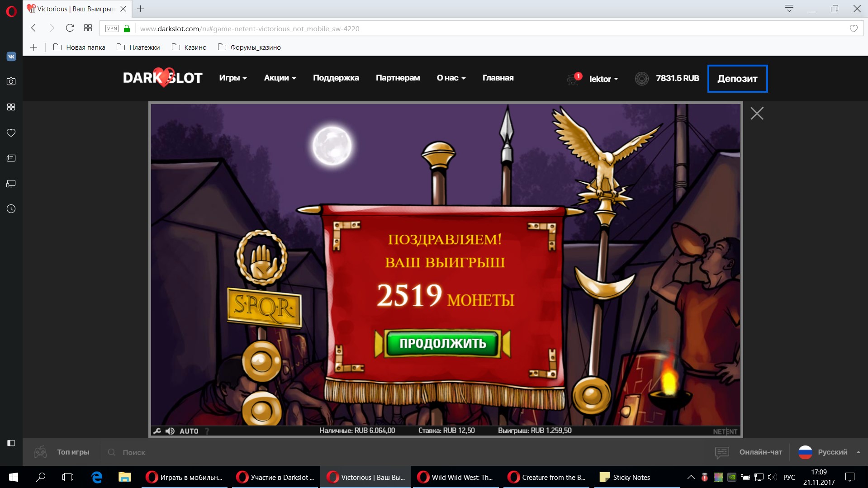Image resolution: width=868 pixels, height=488 pixels.
Task: Click the 7831.5 RUB balance
Action: point(678,78)
